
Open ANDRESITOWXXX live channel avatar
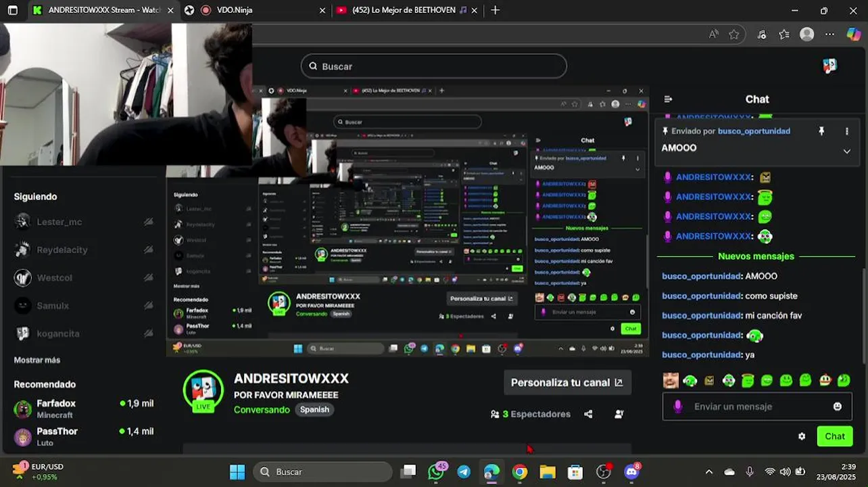203,390
